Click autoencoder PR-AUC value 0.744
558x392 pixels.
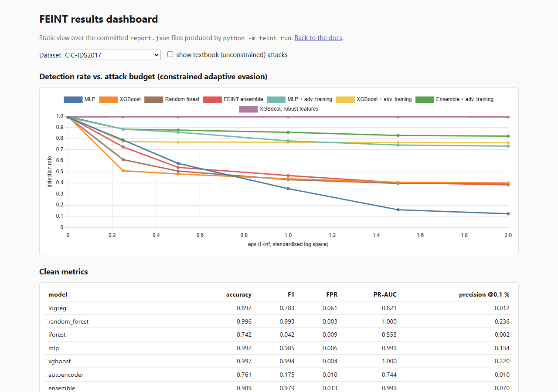(389, 375)
